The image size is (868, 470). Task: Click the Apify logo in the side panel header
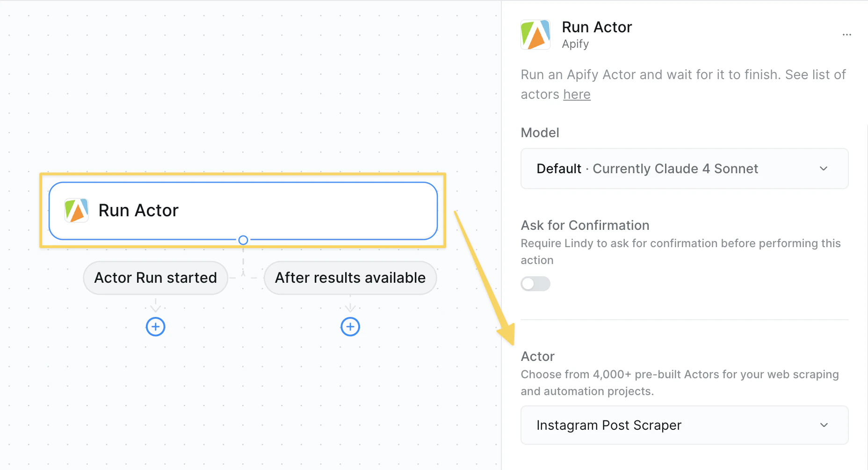pos(535,35)
